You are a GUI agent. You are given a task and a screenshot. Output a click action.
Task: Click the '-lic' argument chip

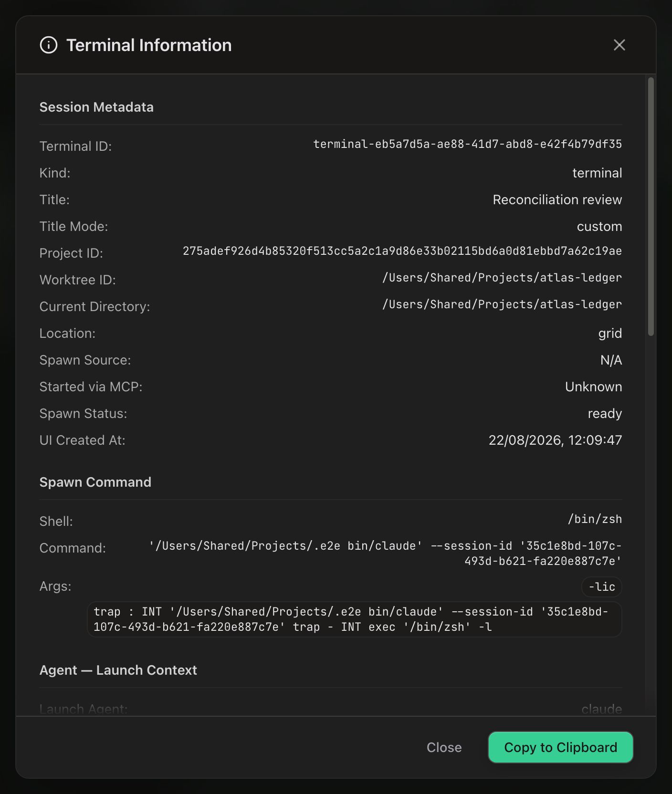pyautogui.click(x=602, y=587)
